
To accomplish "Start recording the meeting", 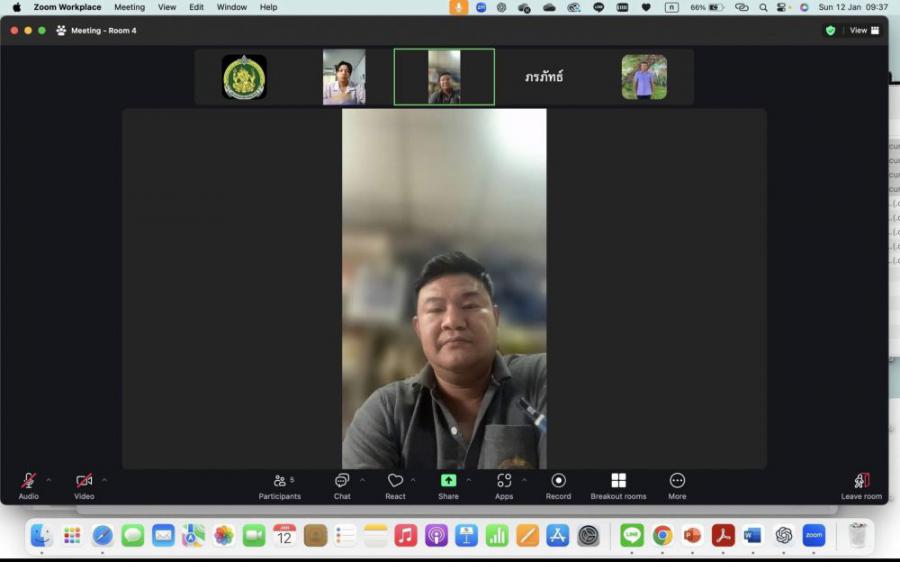I will (x=558, y=485).
